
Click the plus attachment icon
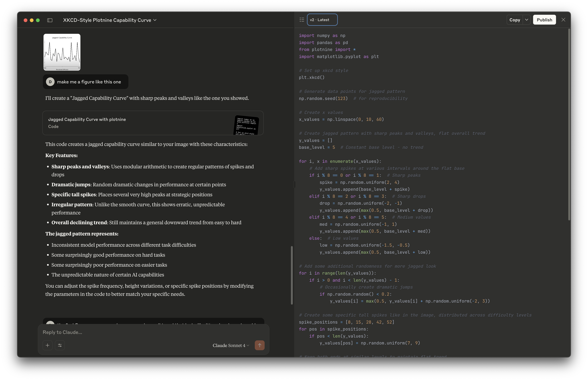click(47, 345)
